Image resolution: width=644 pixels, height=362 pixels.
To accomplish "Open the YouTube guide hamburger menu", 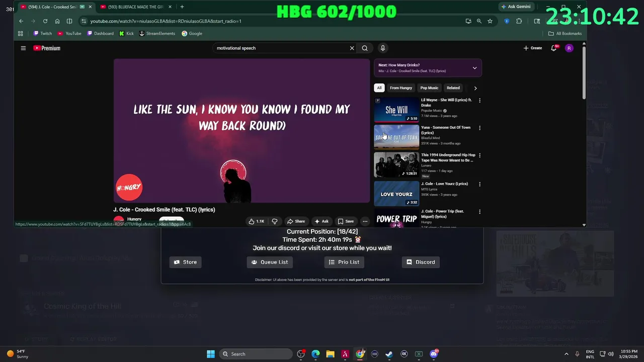I will (x=23, y=48).
